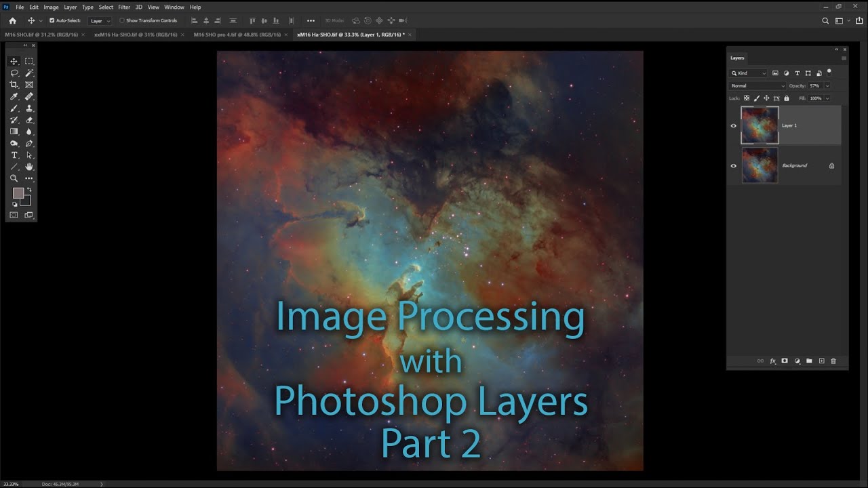Select the Spot Healing Brush tool
Viewport: 868px width, 488px height.
(x=29, y=97)
